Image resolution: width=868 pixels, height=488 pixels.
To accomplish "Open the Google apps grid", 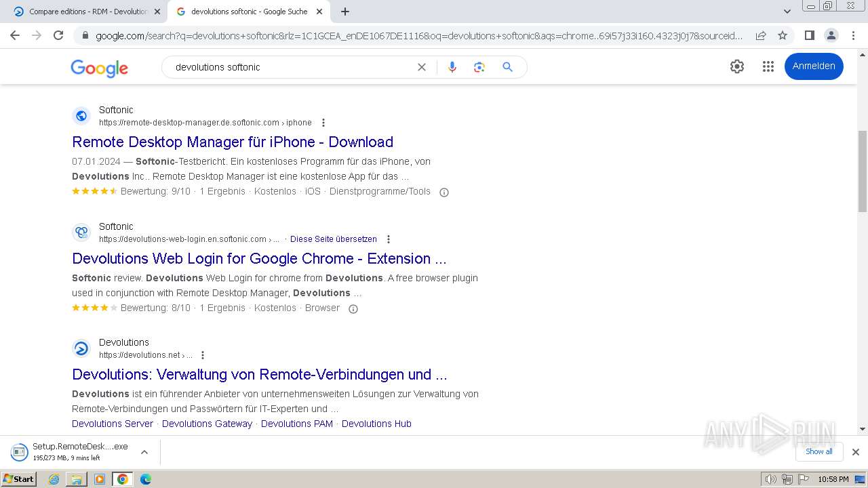I will coord(768,66).
